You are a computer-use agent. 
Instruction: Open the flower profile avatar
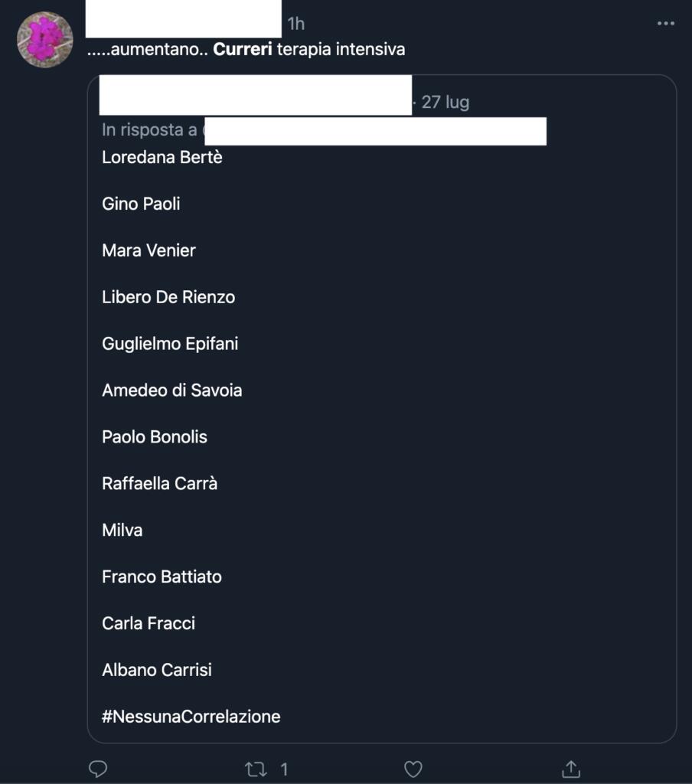pyautogui.click(x=45, y=40)
